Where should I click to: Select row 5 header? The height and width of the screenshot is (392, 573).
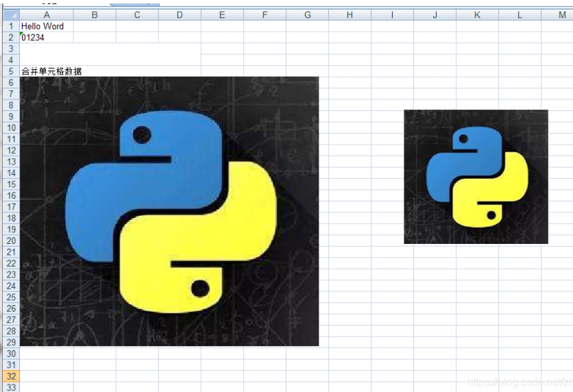click(x=12, y=71)
